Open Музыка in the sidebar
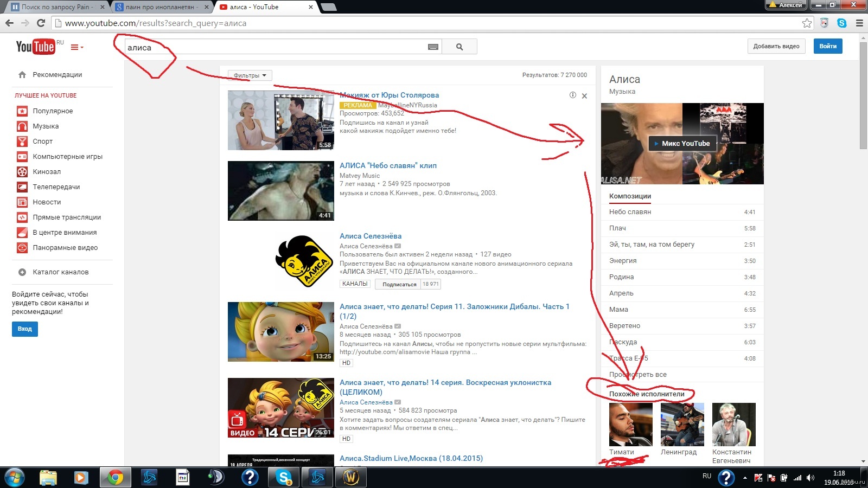The height and width of the screenshot is (488, 868). 46,126
